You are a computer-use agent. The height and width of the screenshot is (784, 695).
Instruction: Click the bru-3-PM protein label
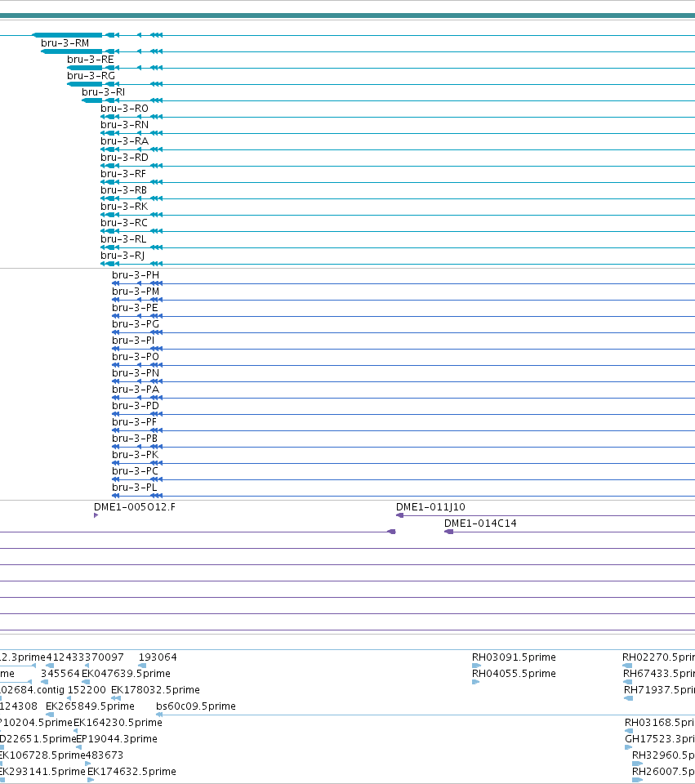pos(136,292)
